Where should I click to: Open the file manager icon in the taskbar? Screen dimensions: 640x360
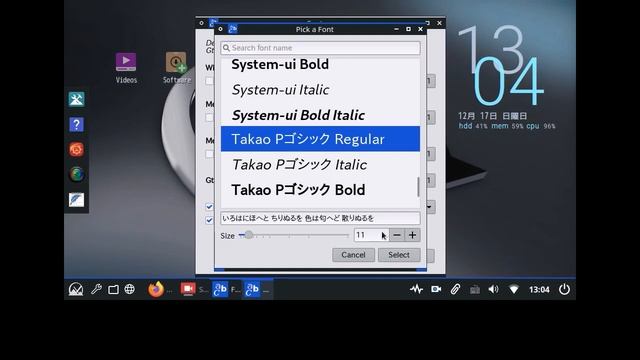click(x=113, y=289)
